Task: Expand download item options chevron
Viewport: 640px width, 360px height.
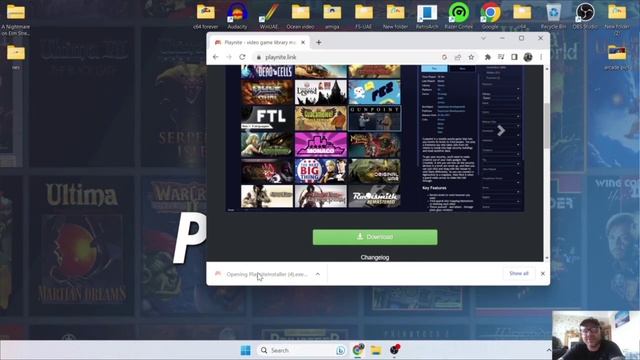Action: (x=318, y=274)
